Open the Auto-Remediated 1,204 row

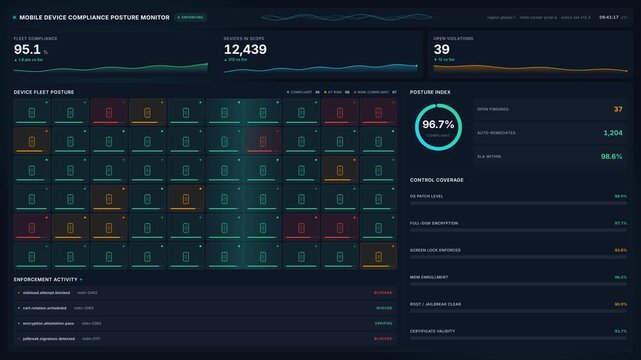click(550, 133)
